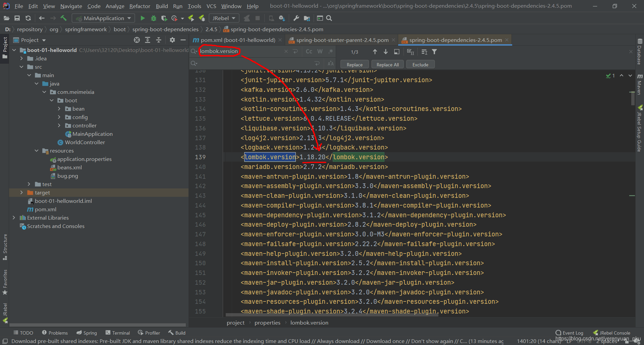
Task: Open the Refactor menu
Action: (140, 6)
